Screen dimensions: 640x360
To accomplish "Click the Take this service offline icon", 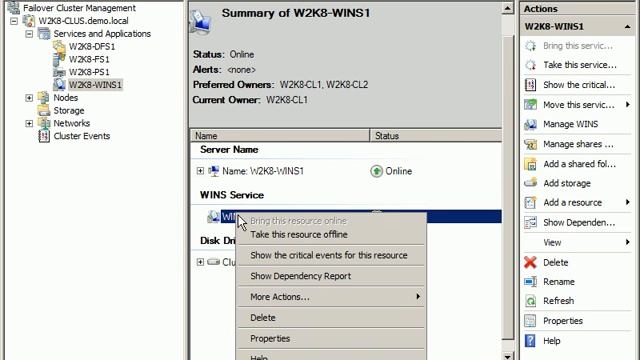I will coord(530,65).
